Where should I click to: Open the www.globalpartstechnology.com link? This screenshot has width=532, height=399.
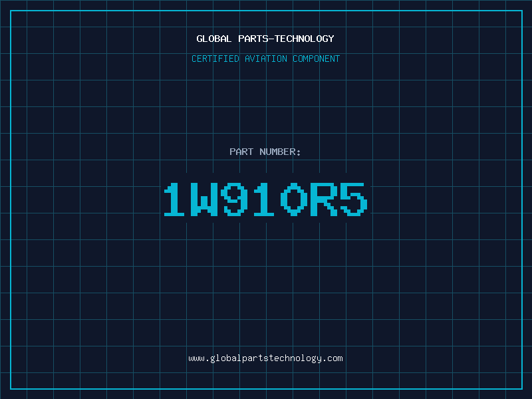pyautogui.click(x=265, y=358)
